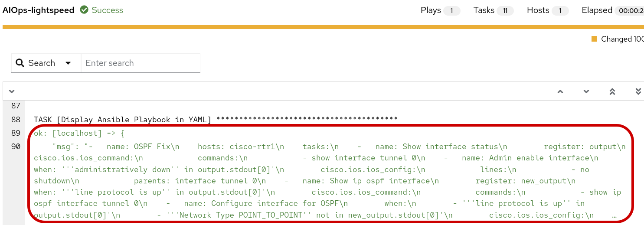Click the Plays count badge
The image size is (644, 225).
(x=451, y=10)
